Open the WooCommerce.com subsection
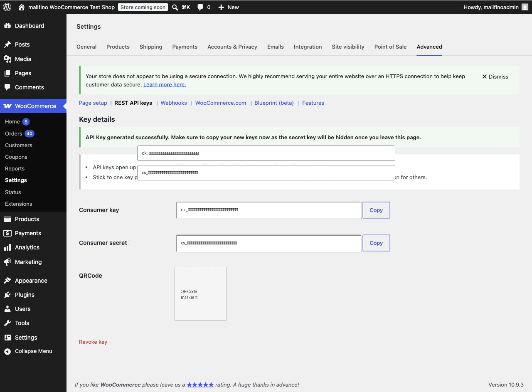The image size is (532, 392). 221,103
